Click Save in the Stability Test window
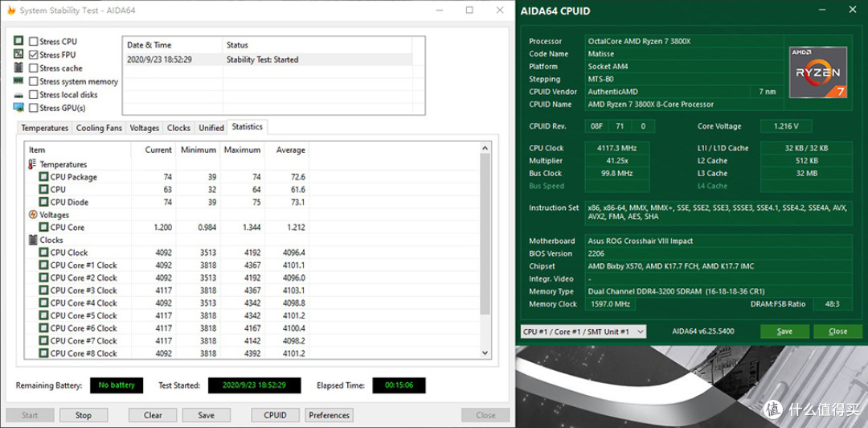This screenshot has width=868, height=428. 206,415
